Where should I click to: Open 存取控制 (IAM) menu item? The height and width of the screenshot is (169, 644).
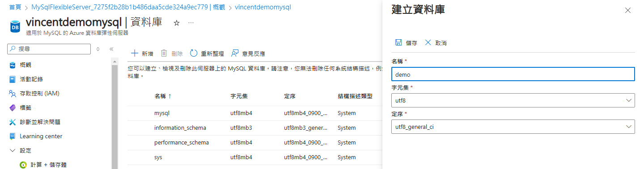40,94
